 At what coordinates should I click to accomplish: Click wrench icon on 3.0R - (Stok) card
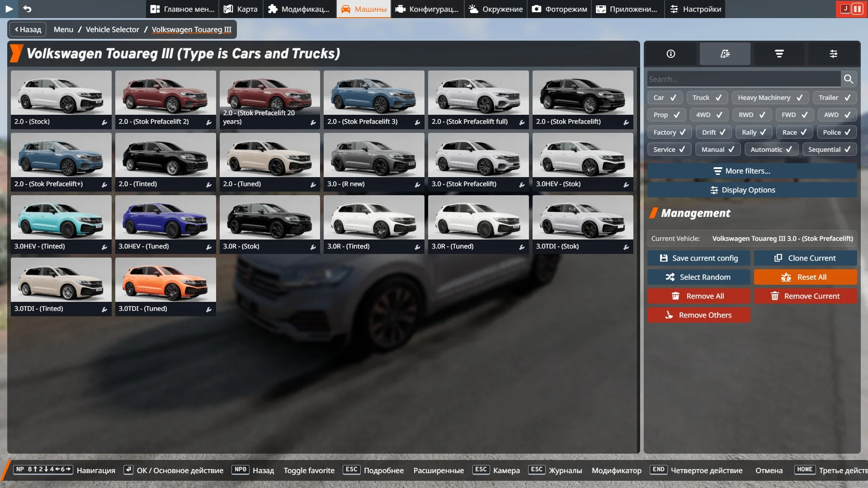click(x=313, y=247)
